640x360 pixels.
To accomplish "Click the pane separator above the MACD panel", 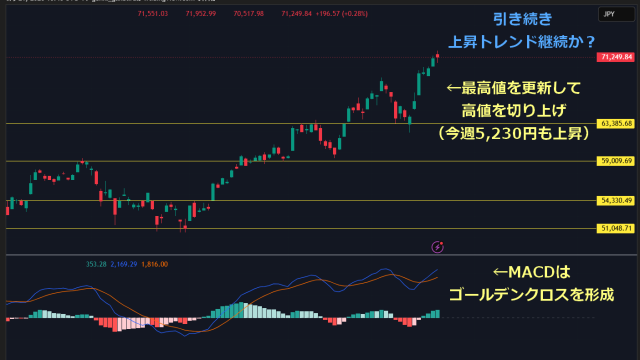I will (x=322, y=255).
